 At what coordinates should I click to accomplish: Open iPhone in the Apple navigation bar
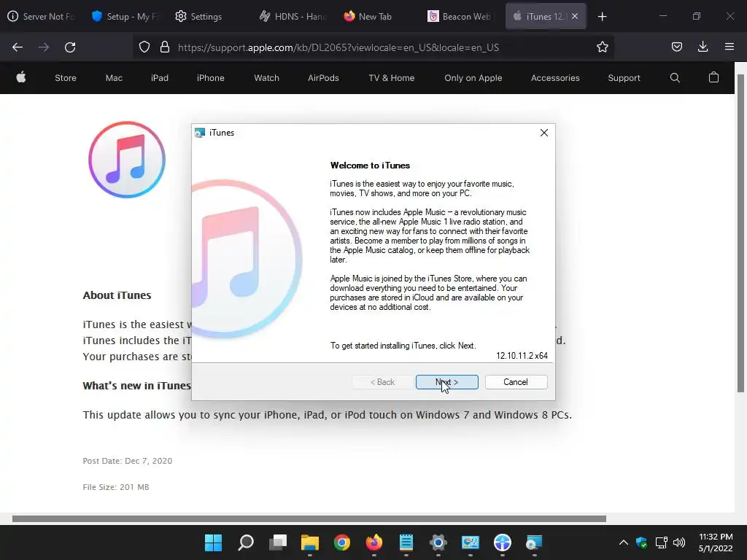coord(211,78)
